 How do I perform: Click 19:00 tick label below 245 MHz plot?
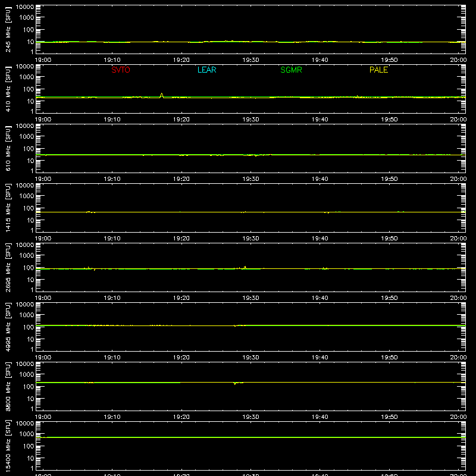tap(43, 60)
